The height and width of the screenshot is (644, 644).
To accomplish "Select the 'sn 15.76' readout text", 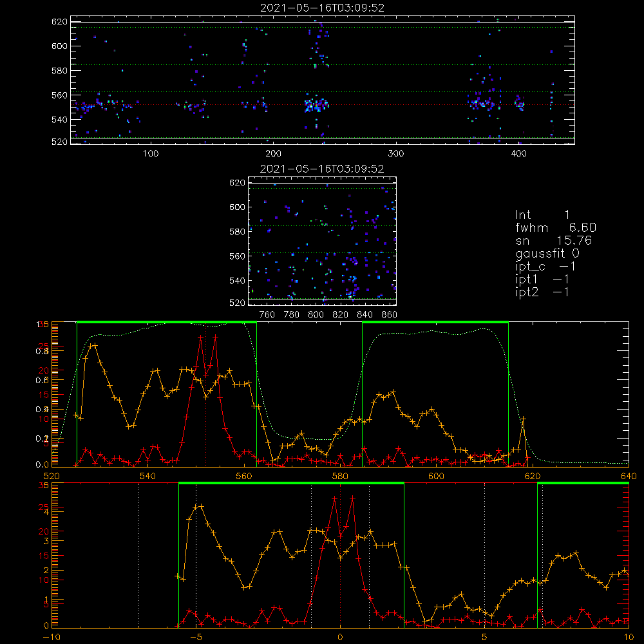I will pyautogui.click(x=553, y=241).
